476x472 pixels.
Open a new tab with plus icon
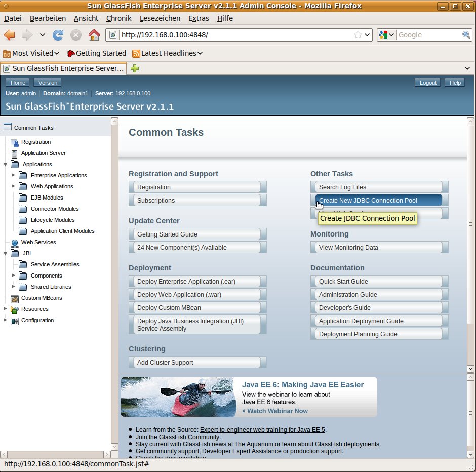tap(135, 68)
